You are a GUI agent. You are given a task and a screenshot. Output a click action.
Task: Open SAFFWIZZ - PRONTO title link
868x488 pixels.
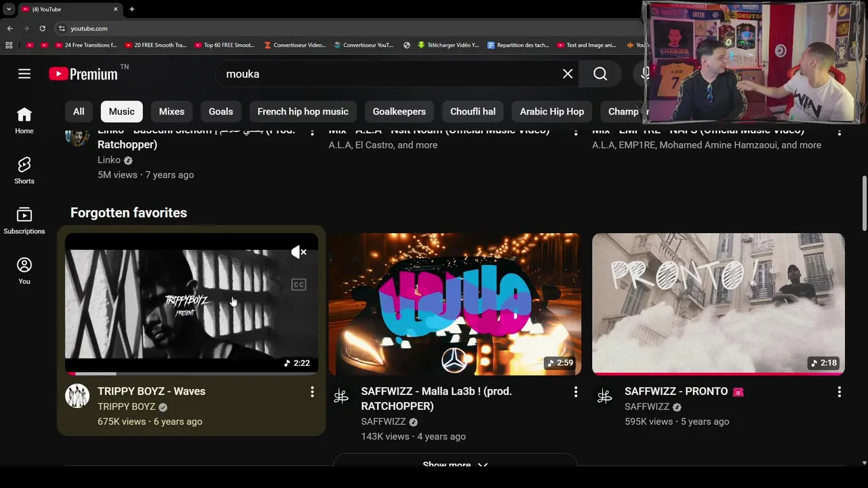pyautogui.click(x=684, y=391)
